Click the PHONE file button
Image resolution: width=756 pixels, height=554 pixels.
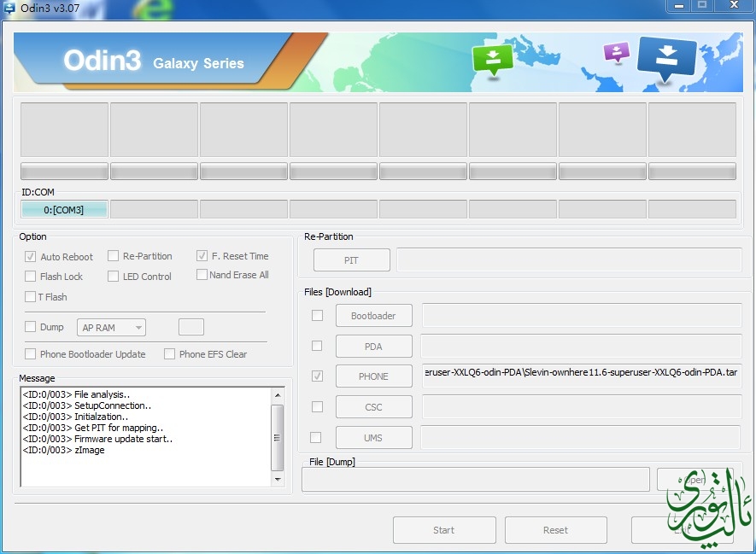pyautogui.click(x=373, y=376)
